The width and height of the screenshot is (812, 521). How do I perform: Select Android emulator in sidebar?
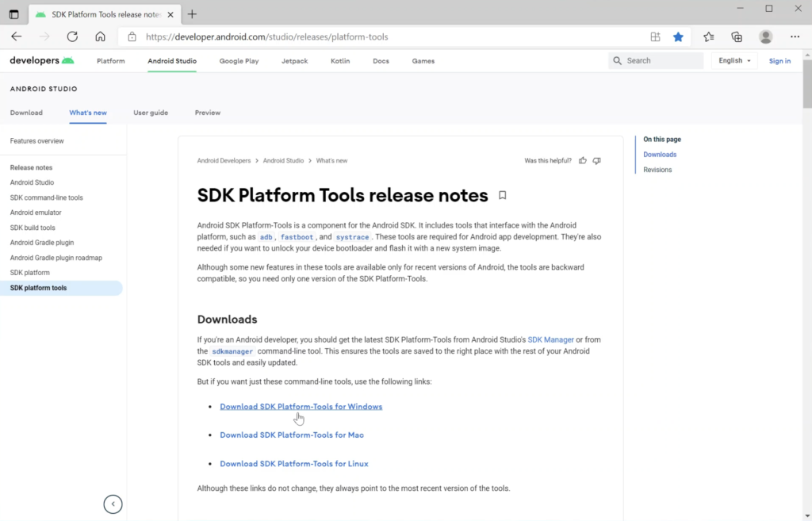click(36, 213)
